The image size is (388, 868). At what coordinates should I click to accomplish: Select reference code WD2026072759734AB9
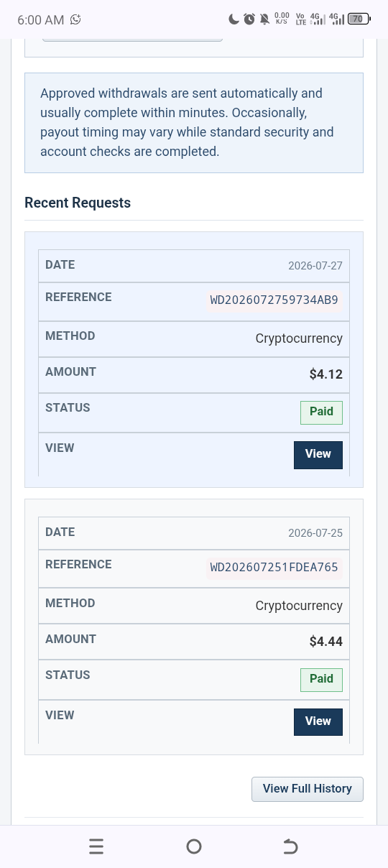click(274, 300)
